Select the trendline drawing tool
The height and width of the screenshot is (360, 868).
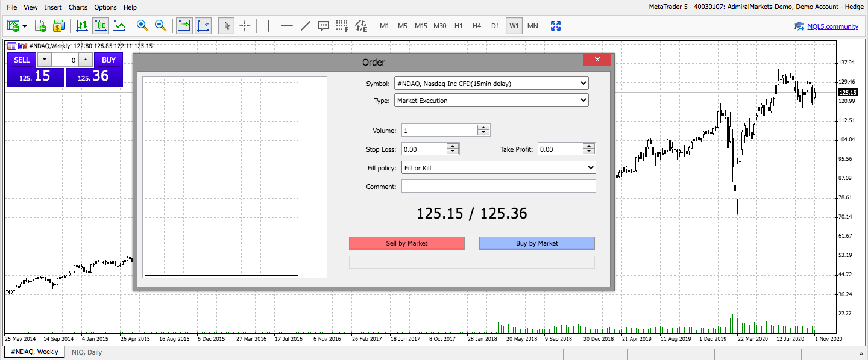(306, 26)
